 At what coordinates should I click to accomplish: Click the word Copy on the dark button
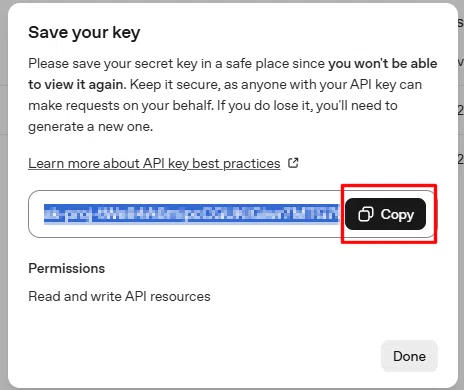(x=397, y=215)
